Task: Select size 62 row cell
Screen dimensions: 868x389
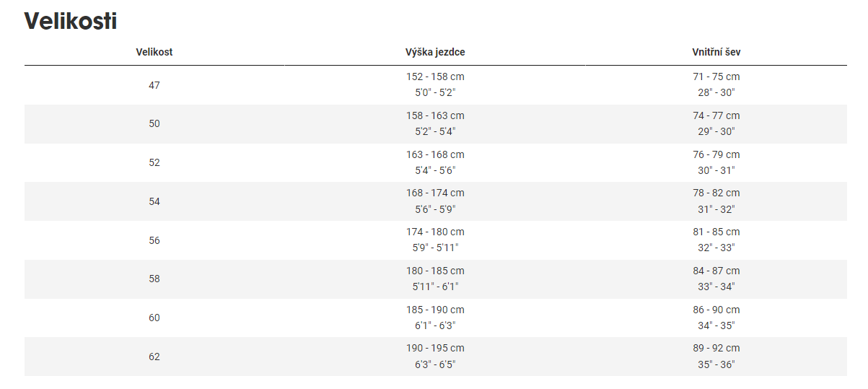Action: click(x=154, y=357)
